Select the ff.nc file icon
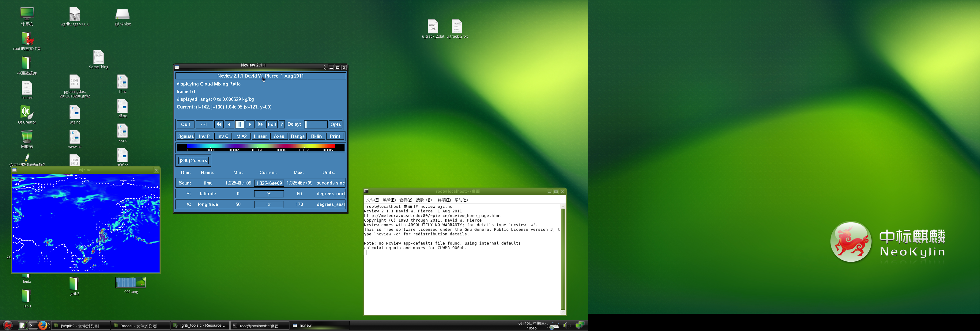The image size is (980, 331). pos(123,84)
